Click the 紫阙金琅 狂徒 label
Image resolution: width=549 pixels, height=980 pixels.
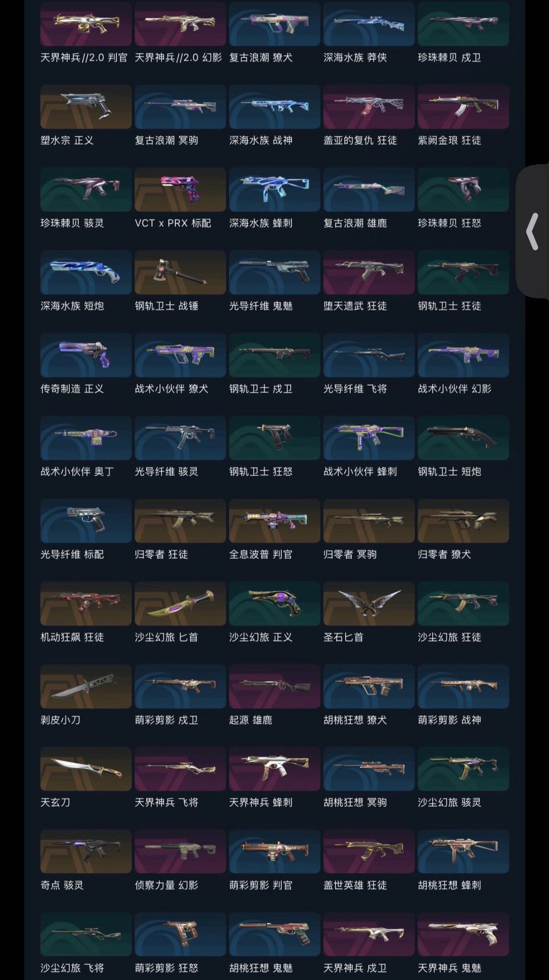coord(449,140)
